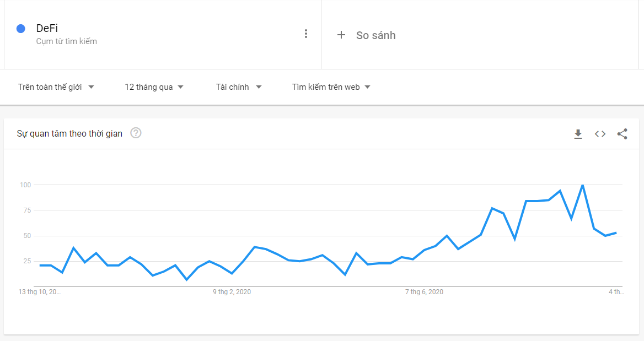Open the help icon beside Sự quan tâm theo thời gian
644x341 pixels.
136,133
